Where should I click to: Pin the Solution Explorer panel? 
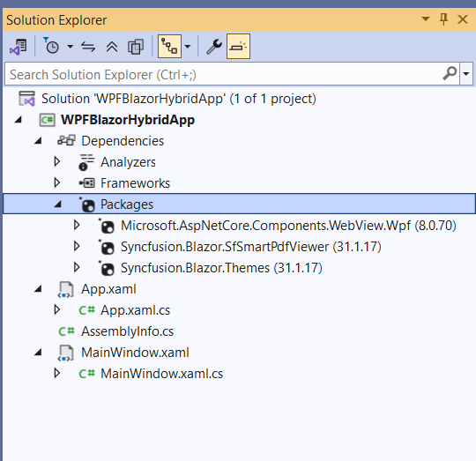pyautogui.click(x=443, y=19)
